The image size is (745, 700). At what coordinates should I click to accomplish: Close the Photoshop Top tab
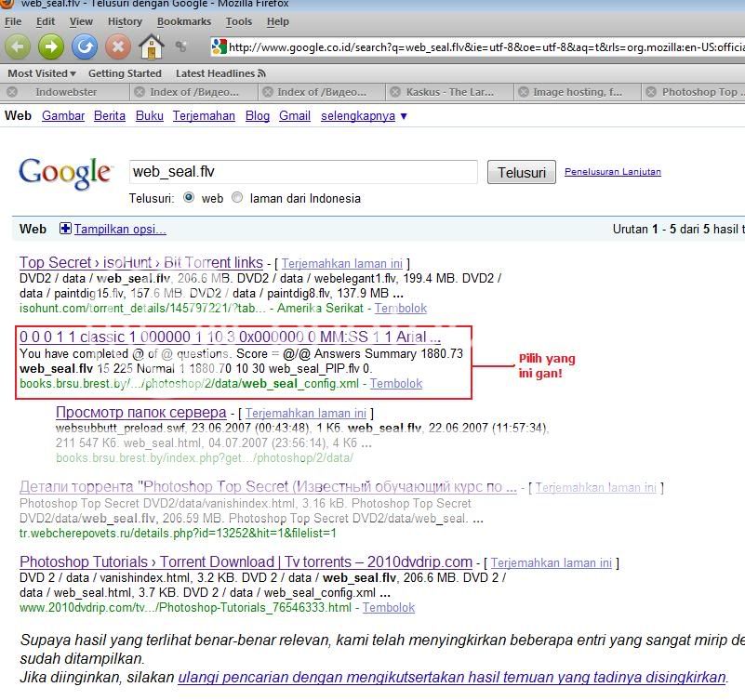[651, 92]
